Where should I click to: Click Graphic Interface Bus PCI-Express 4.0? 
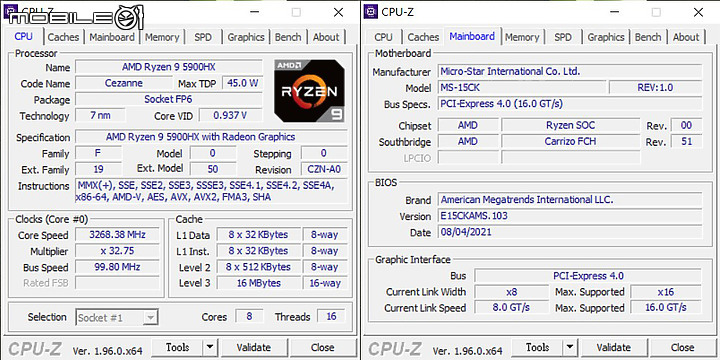click(x=588, y=276)
